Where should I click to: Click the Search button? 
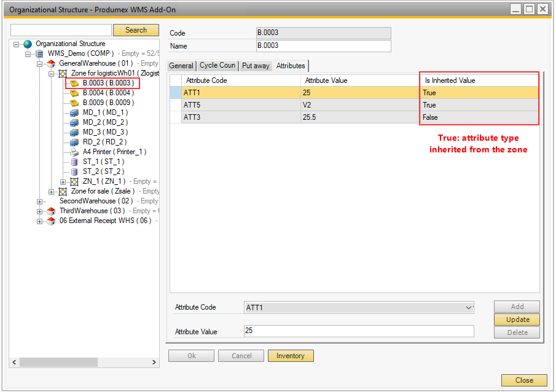136,30
